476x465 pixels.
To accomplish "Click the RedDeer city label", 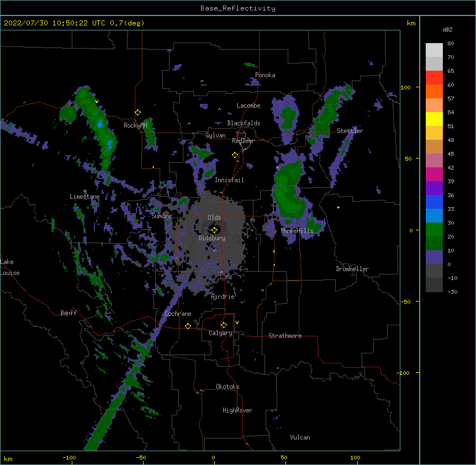I will point(243,141).
